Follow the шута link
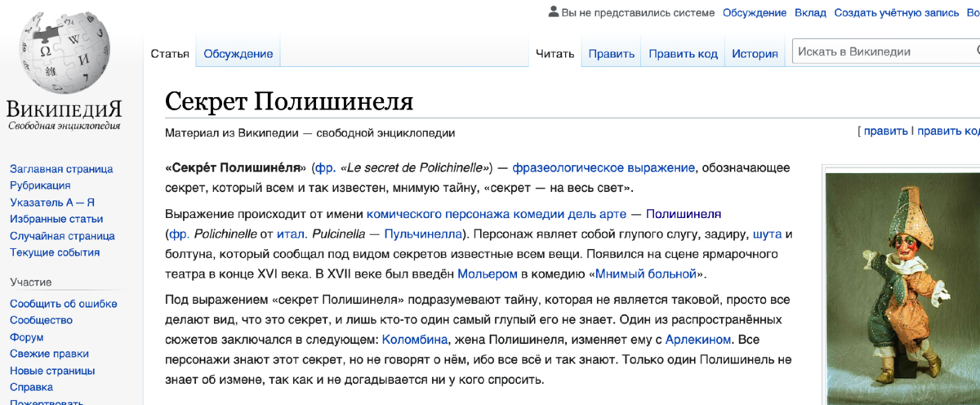The width and height of the screenshot is (980, 405). click(x=767, y=234)
